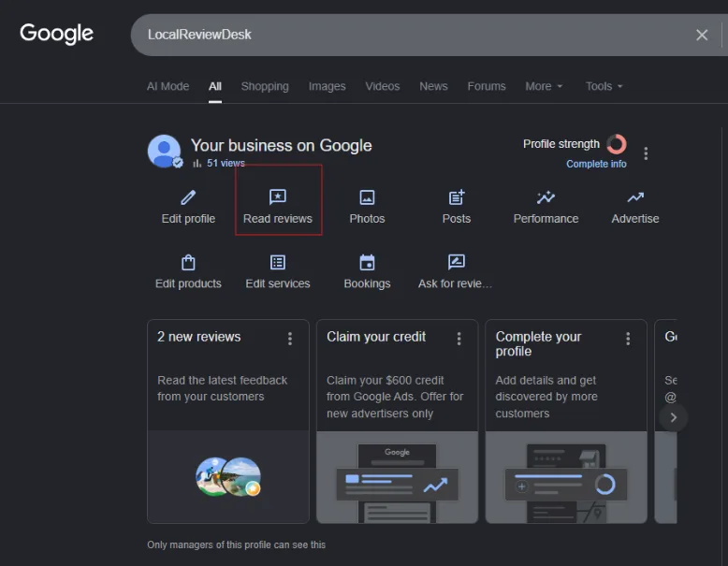The height and width of the screenshot is (566, 728).
Task: Click the Bookings label
Action: [x=367, y=283]
